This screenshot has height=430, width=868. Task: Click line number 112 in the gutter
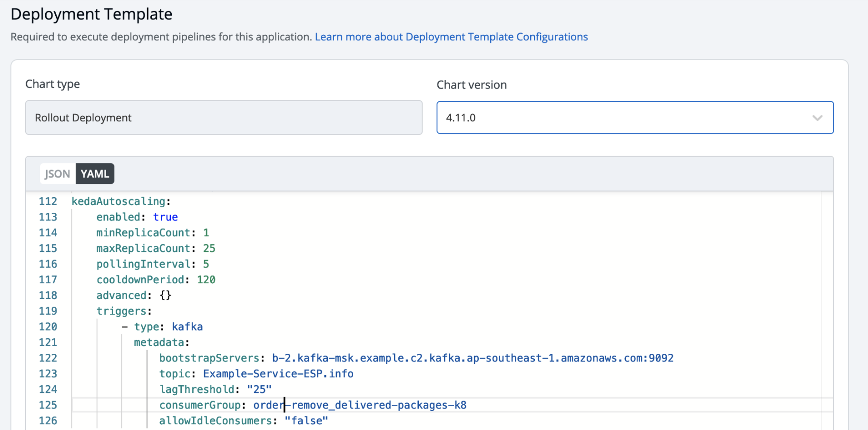tap(48, 201)
